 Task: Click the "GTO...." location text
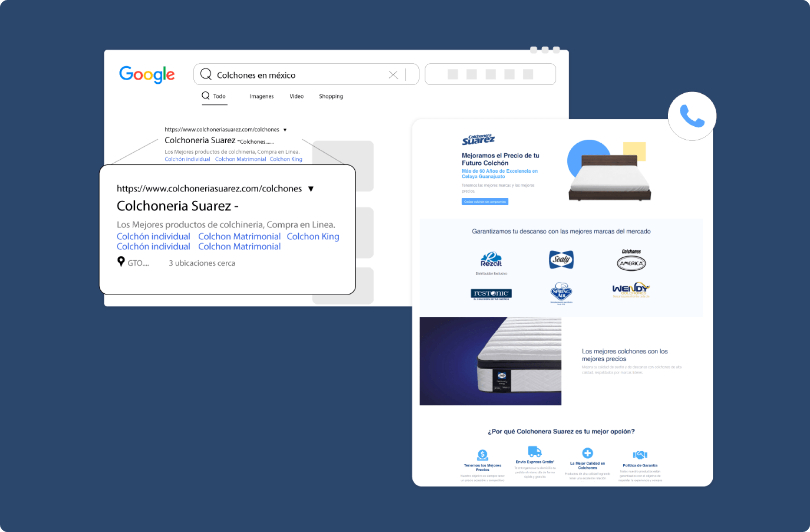click(138, 263)
